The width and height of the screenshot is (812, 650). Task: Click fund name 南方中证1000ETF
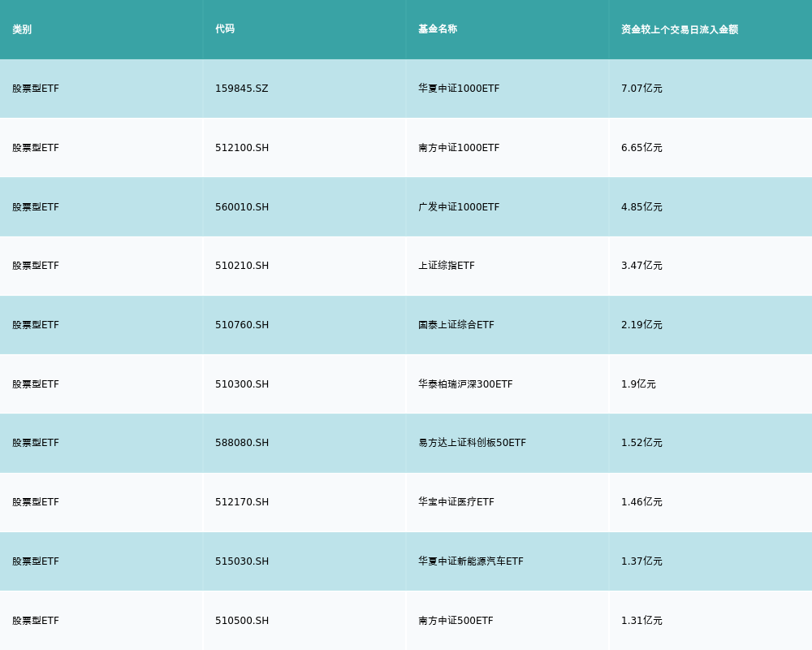click(x=459, y=148)
